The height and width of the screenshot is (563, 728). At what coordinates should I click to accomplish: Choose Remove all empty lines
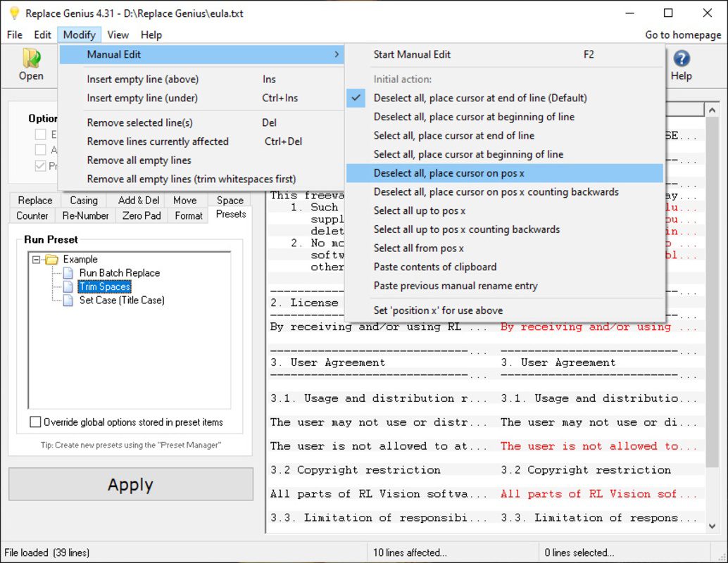pos(201,160)
